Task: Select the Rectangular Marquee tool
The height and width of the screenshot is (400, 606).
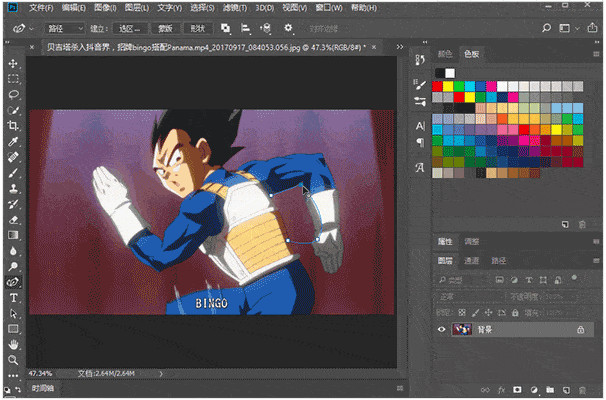Action: click(x=13, y=78)
